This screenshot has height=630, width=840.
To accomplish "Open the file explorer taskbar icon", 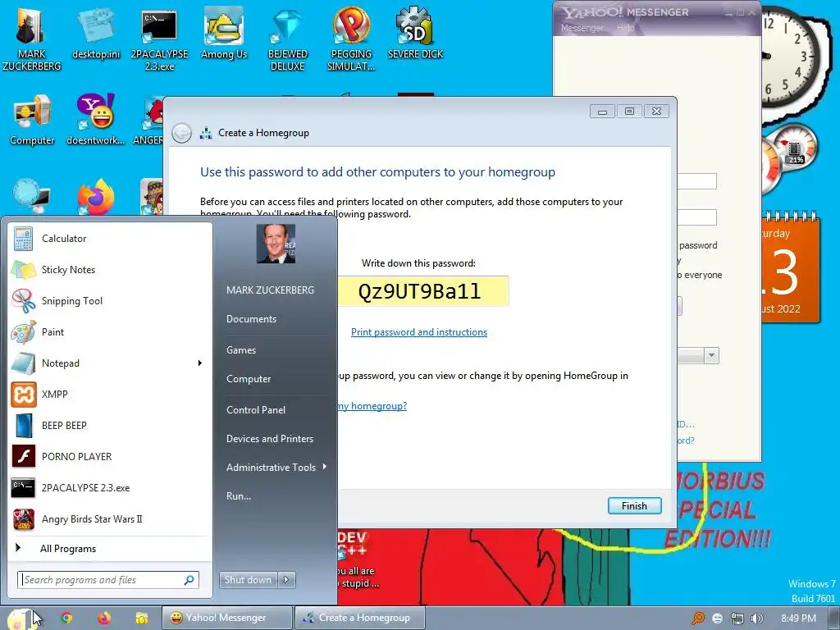I will [141, 618].
